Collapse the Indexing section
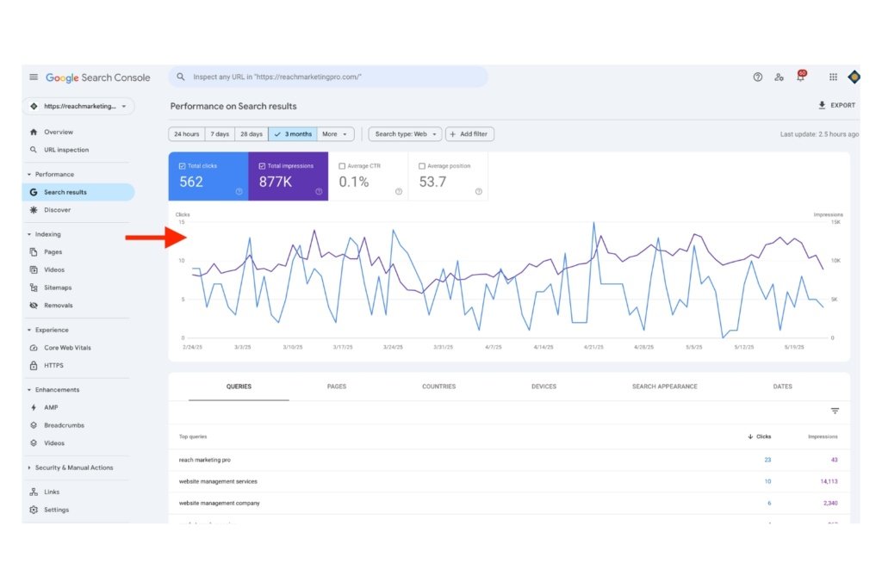The image size is (882, 588). point(29,234)
